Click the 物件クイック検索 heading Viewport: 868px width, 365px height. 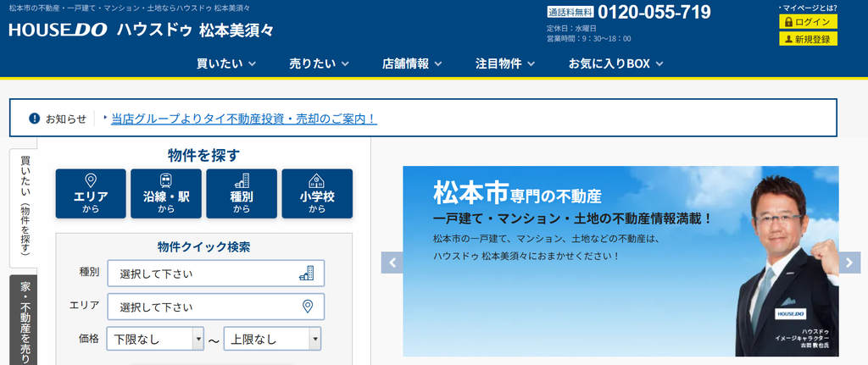coord(203,246)
